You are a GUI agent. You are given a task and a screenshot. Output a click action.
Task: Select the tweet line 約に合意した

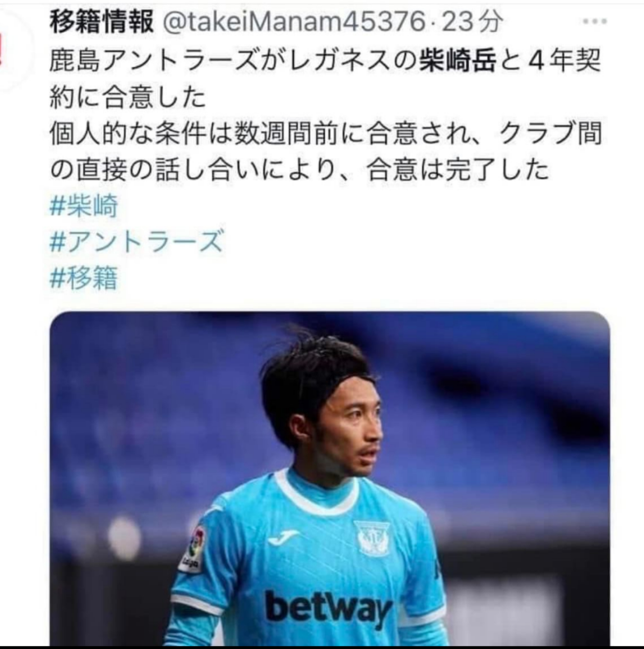pyautogui.click(x=128, y=98)
